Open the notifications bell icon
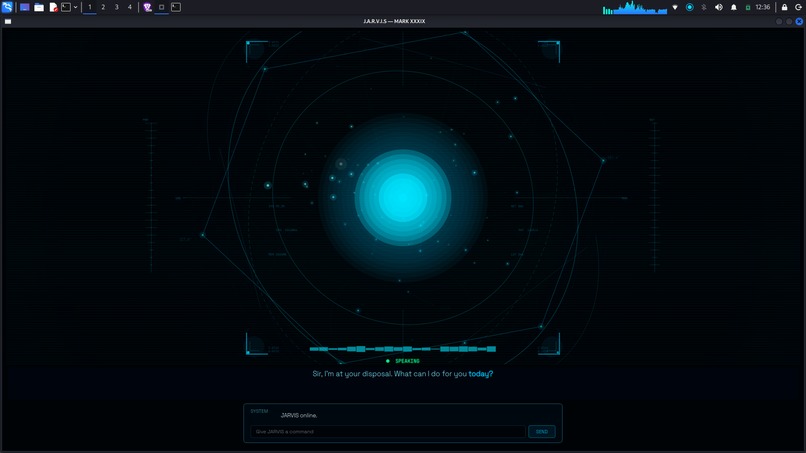 coord(734,7)
